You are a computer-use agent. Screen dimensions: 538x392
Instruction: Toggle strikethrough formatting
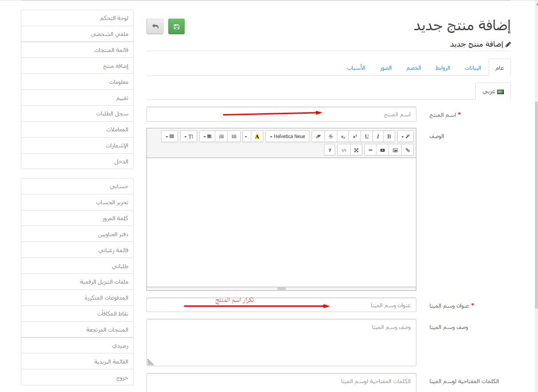tap(331, 137)
